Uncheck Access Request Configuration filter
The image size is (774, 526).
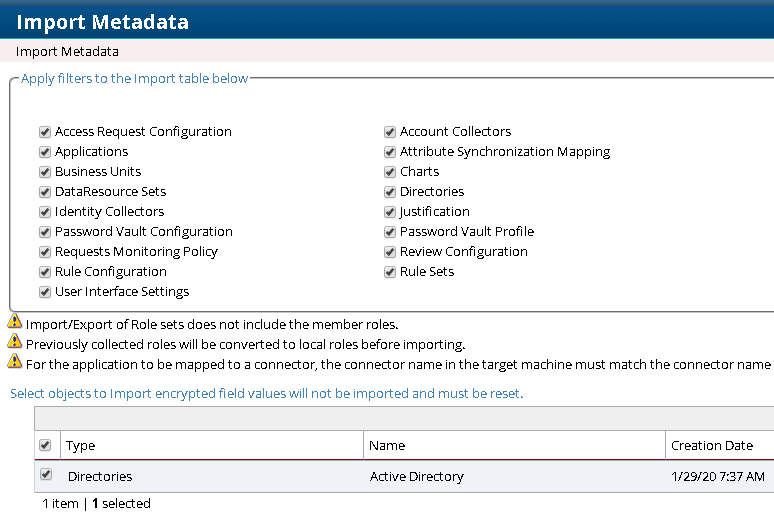click(45, 132)
